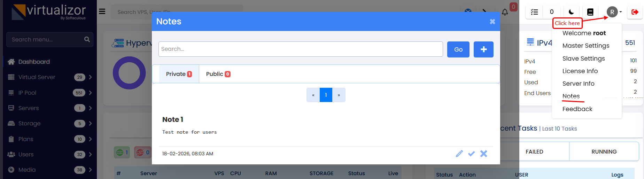Close the Notes dialog
This screenshot has height=179, width=644.
(492, 22)
